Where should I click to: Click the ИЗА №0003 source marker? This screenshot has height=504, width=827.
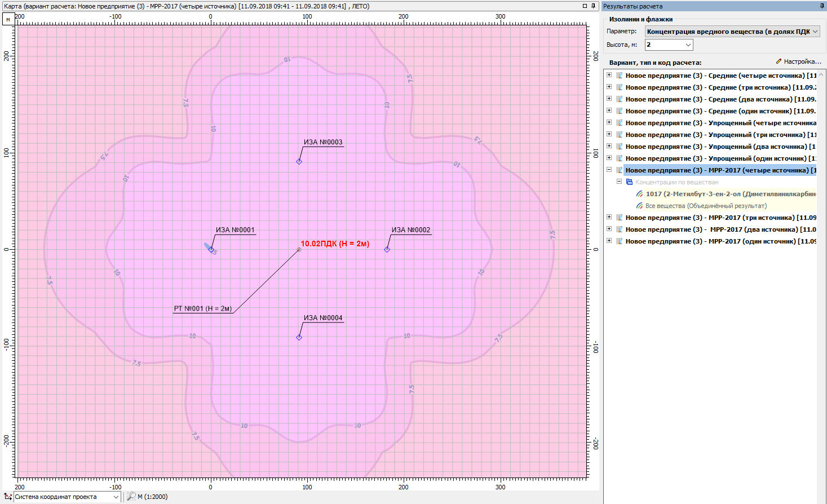coord(299,162)
